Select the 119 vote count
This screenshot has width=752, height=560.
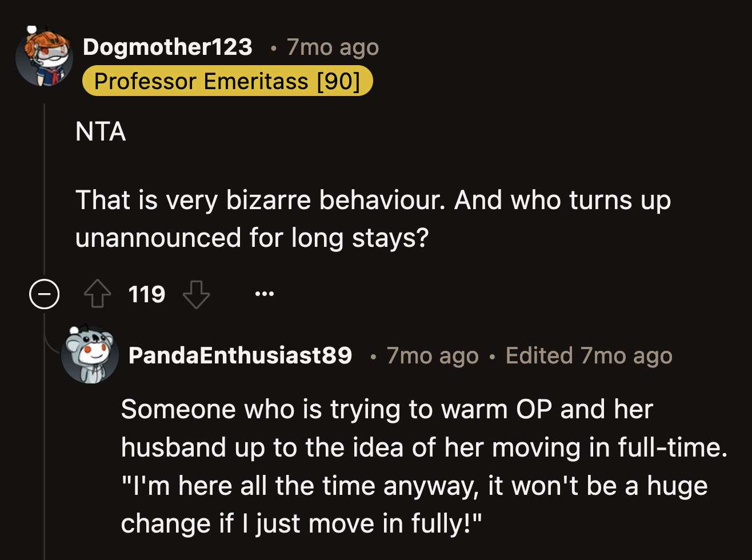(x=146, y=294)
